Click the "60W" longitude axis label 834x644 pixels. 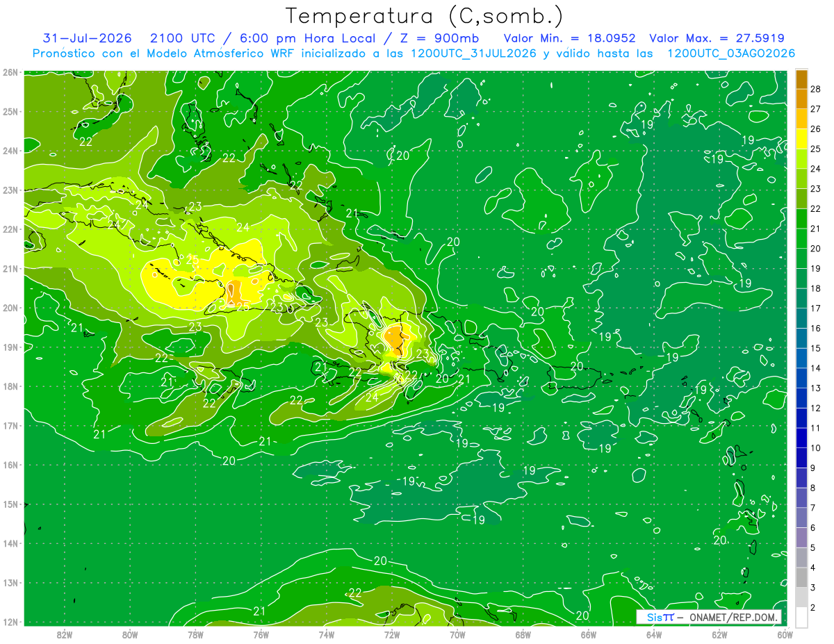(x=785, y=634)
